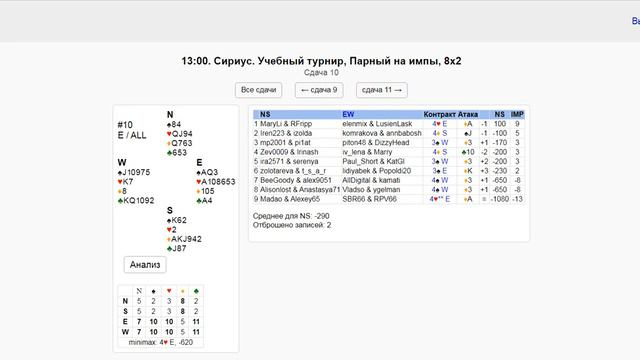Select pair 'Paul_Short & KatGl'
The image size is (640, 360).
[373, 162]
